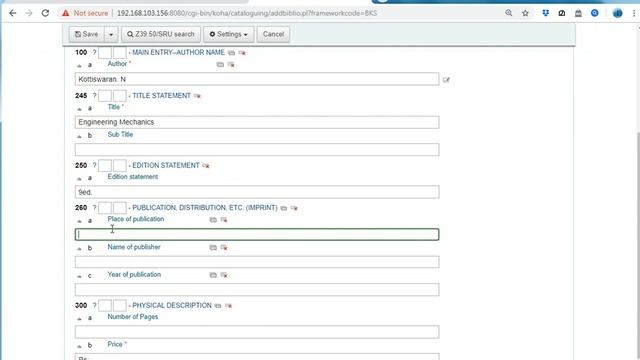Click into the Year of publication field
The width and height of the screenshot is (640, 360).
(257, 289)
